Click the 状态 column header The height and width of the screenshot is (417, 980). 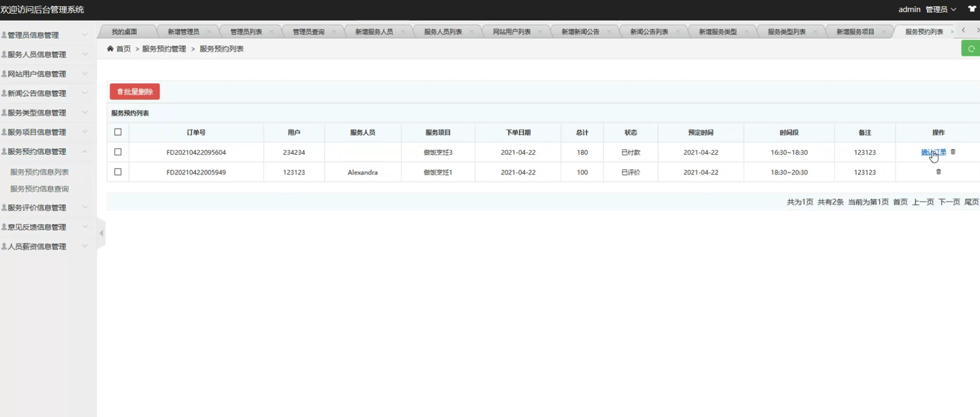click(x=630, y=133)
